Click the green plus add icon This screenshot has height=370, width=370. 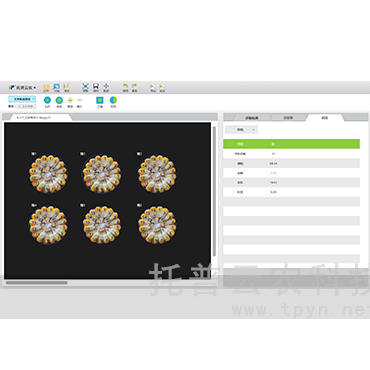pyautogui.click(x=70, y=100)
